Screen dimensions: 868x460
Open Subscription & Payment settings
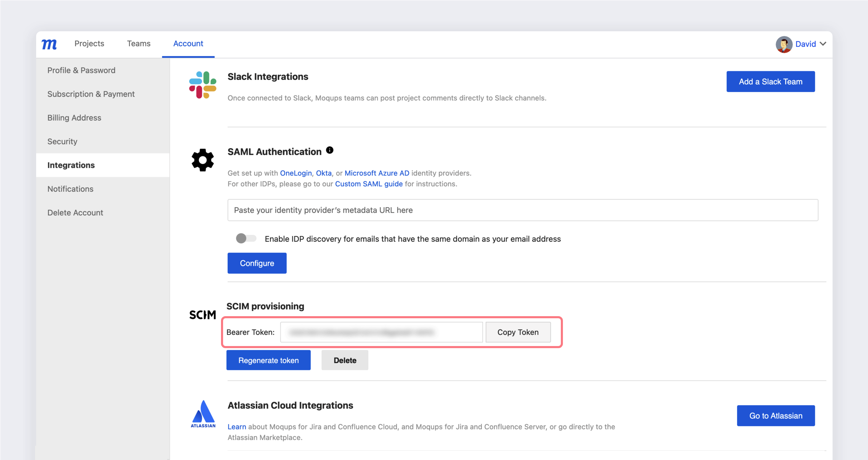pos(91,94)
